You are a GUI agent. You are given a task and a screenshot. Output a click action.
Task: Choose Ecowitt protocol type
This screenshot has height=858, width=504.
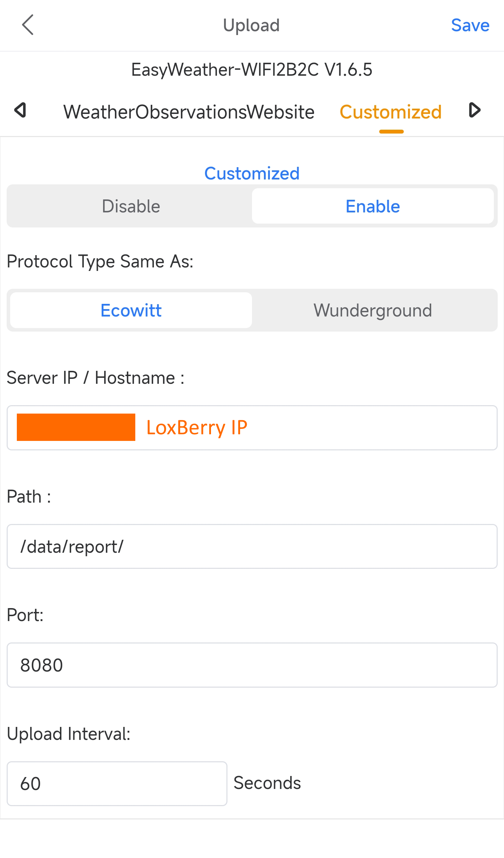[x=131, y=310]
